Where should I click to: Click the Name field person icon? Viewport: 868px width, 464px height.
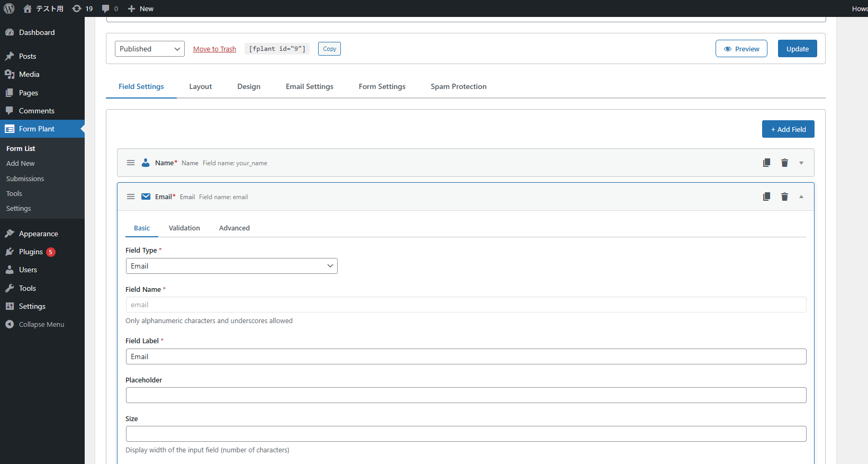click(146, 163)
